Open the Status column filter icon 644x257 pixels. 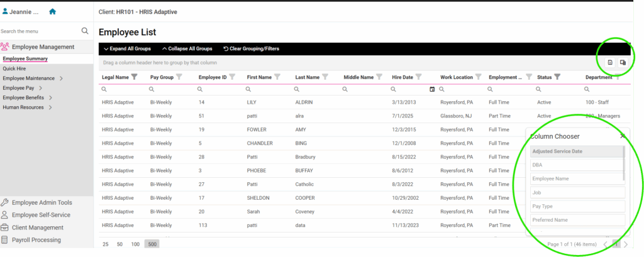coord(557,77)
